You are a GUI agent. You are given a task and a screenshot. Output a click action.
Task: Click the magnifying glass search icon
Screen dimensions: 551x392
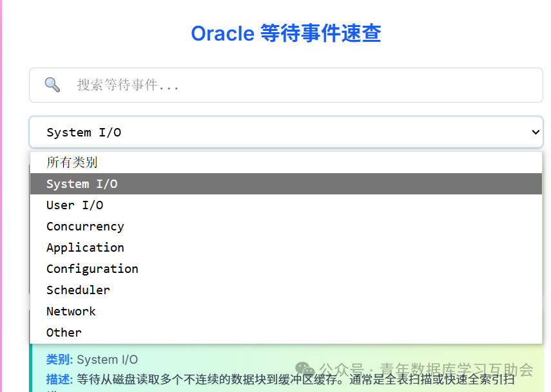[52, 84]
